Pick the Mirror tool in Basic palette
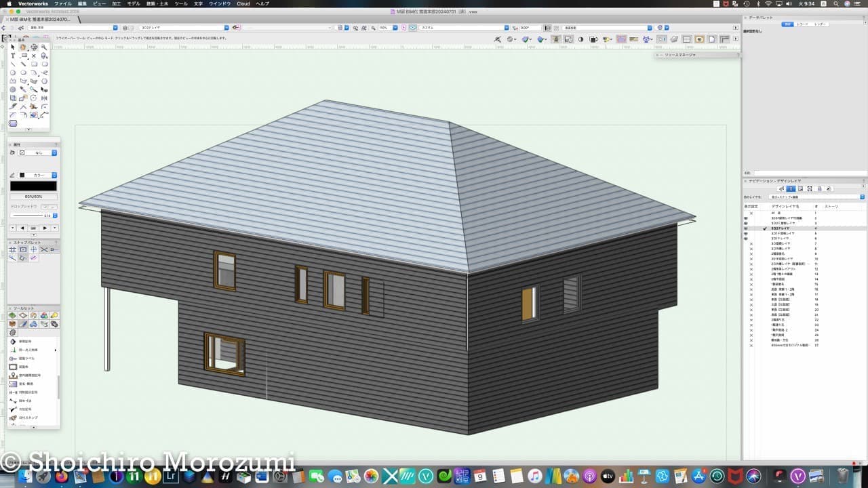 point(45,98)
